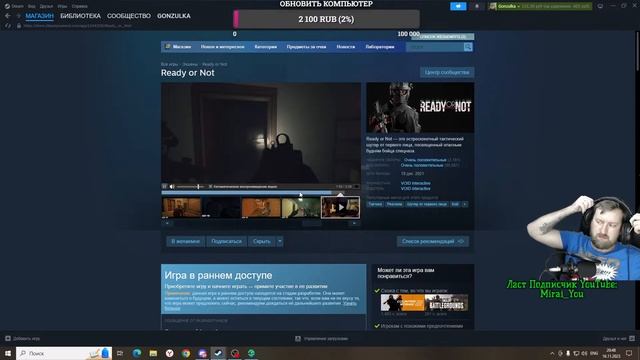
Task: Go back with the Steam back arrow
Action: click(8, 16)
